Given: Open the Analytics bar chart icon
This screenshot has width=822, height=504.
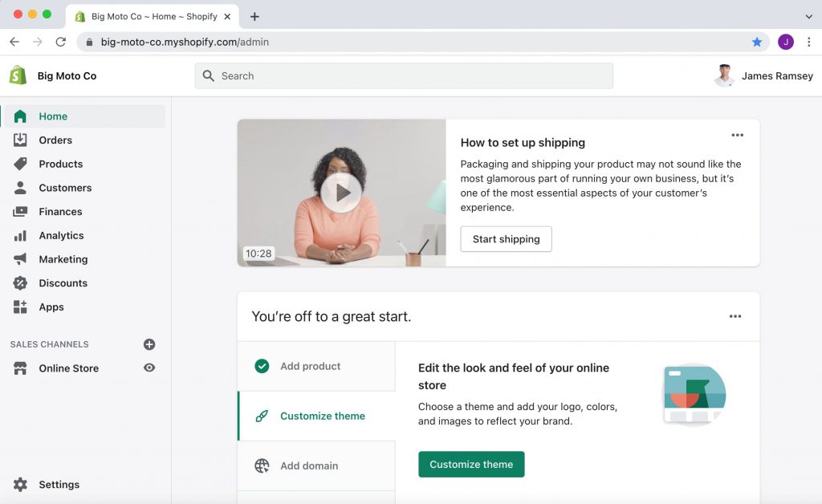Looking at the screenshot, I should coord(20,236).
